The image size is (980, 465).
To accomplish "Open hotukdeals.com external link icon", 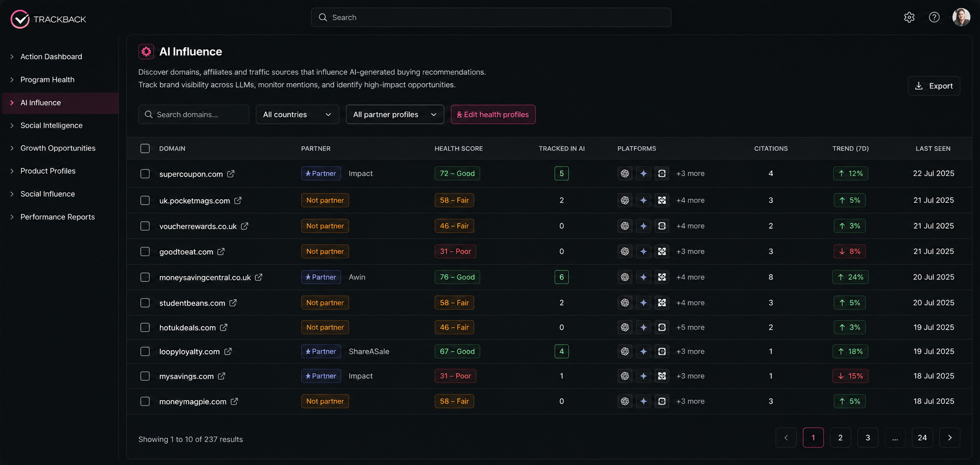I will pyautogui.click(x=223, y=327).
